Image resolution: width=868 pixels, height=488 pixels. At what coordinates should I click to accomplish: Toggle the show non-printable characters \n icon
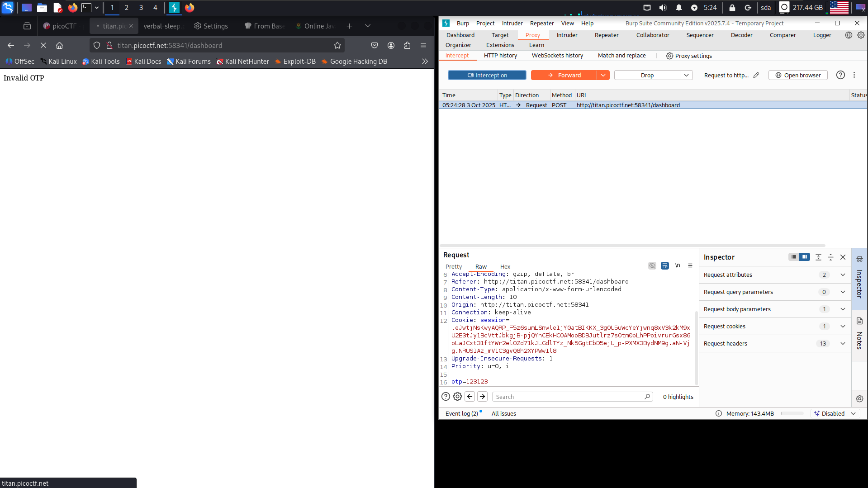(678, 265)
